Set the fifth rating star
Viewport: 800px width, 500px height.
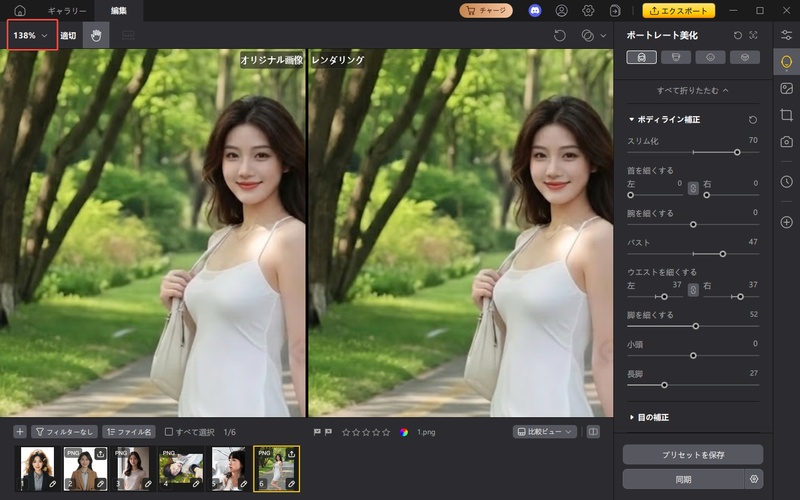point(386,432)
